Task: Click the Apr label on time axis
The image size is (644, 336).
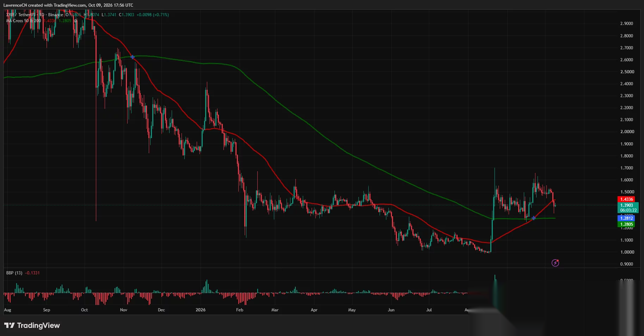Action: pyautogui.click(x=314, y=310)
